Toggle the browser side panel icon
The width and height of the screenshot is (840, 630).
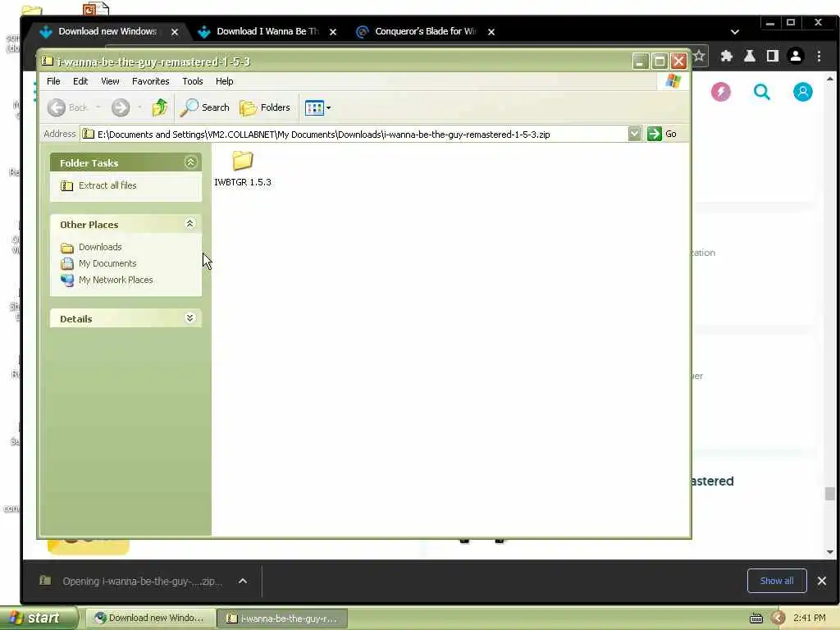coord(772,56)
